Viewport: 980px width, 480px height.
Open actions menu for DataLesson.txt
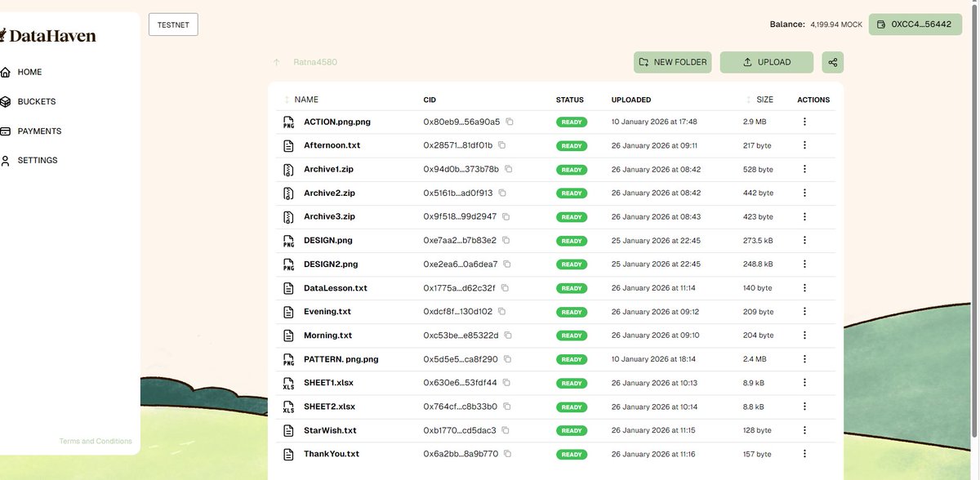[x=804, y=288]
